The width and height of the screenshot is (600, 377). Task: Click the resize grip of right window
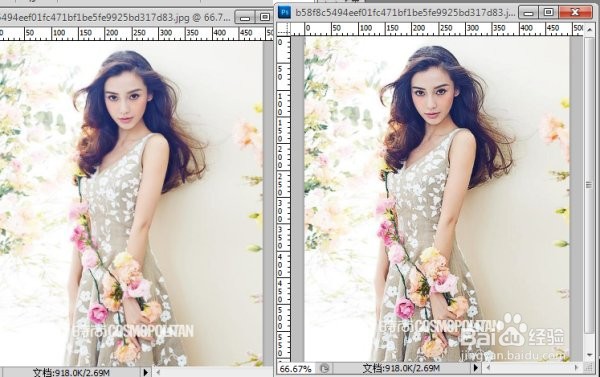(589, 368)
